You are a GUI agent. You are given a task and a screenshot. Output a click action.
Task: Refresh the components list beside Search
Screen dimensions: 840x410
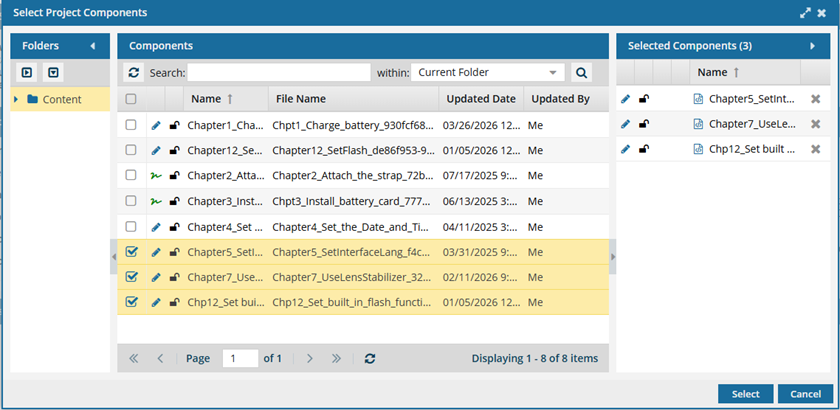tap(134, 72)
